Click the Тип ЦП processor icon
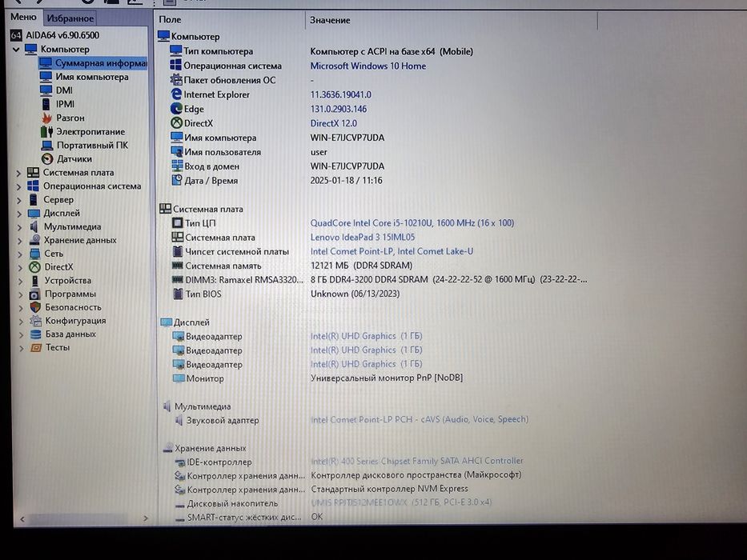 click(178, 223)
